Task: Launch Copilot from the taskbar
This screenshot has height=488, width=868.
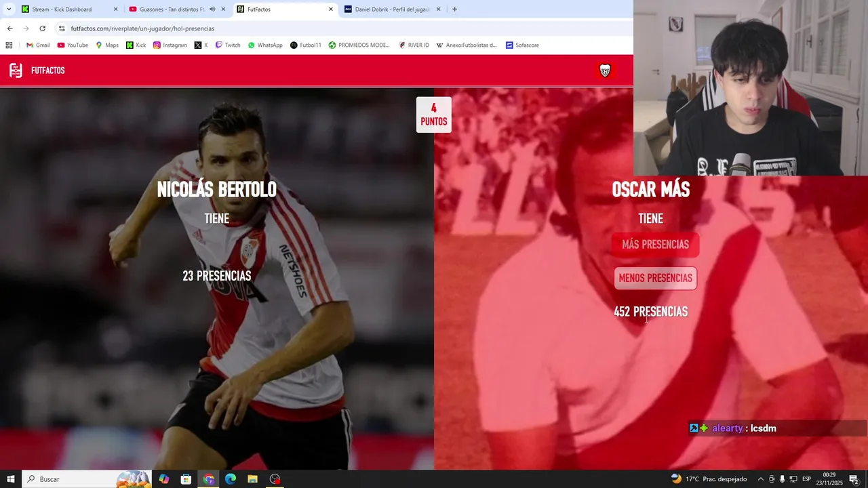Action: (x=163, y=479)
